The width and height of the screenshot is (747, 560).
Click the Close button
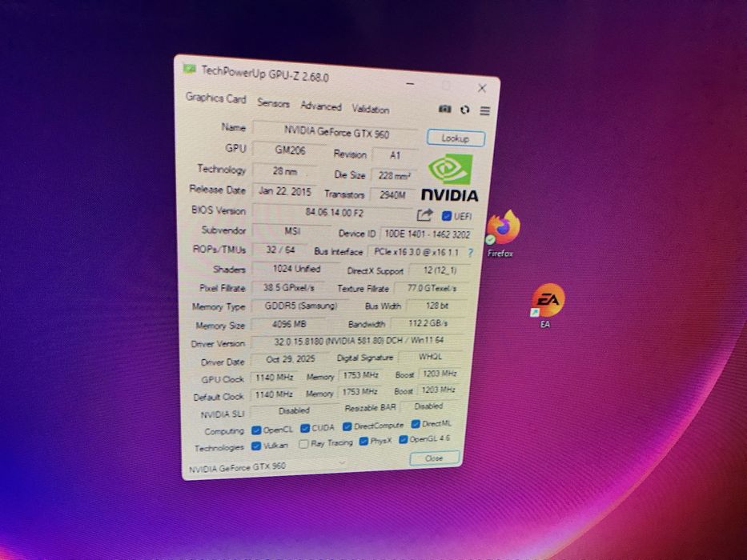point(435,458)
